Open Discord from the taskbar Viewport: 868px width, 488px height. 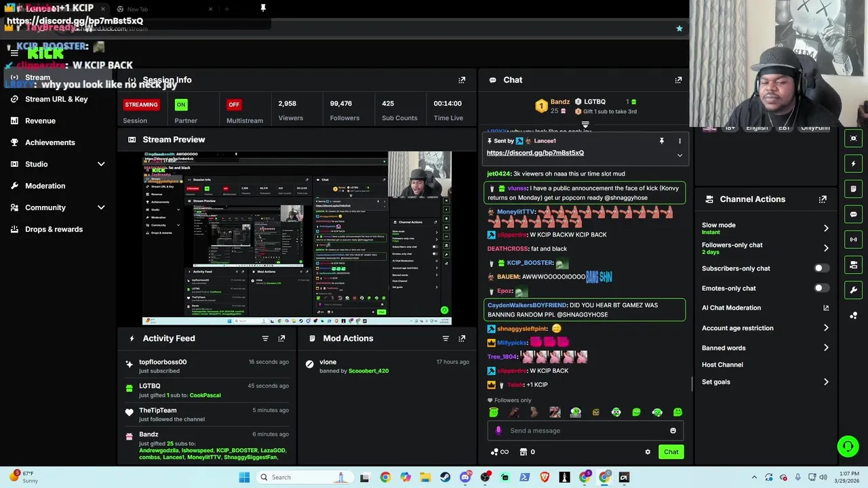pyautogui.click(x=465, y=477)
